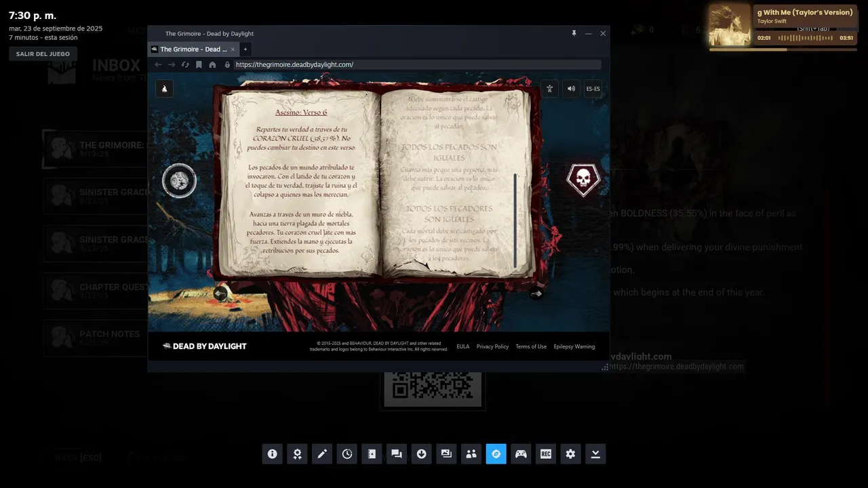Open the achievements ribbon icon
Viewport: 868px width, 488px height.
click(x=297, y=454)
